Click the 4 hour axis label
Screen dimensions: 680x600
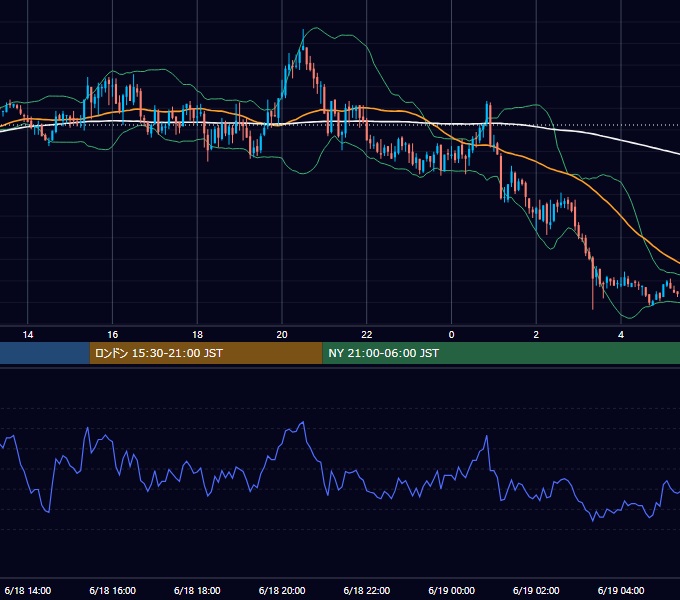point(621,335)
